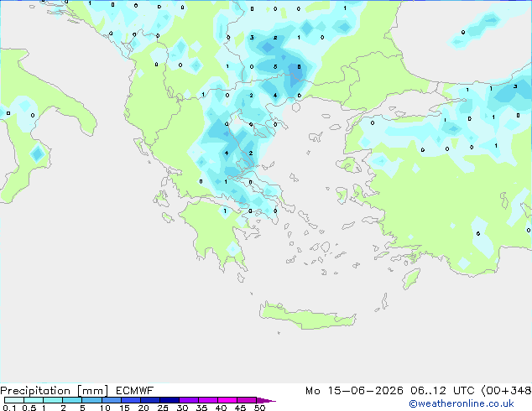This screenshot has height=411, width=532.
Task: Click the '35' legend scale label
Action: pyautogui.click(x=201, y=408)
